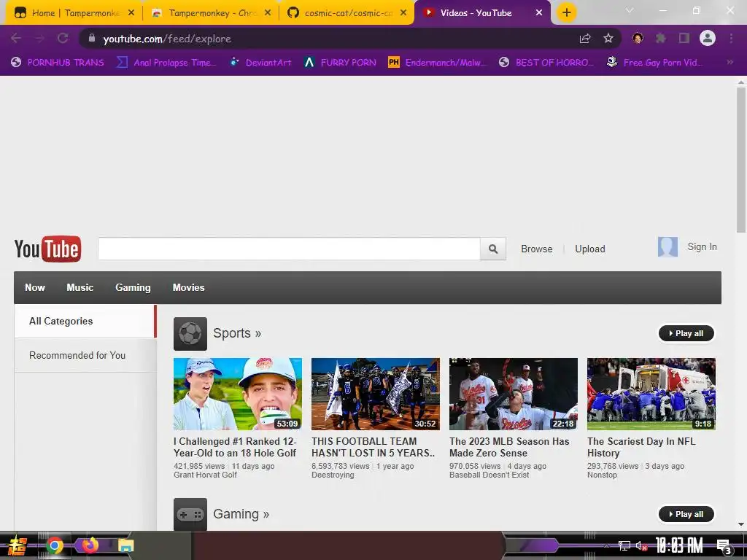Expand the bookmarks overflow chevron
Viewport: 747px width, 560px height.
(x=729, y=62)
